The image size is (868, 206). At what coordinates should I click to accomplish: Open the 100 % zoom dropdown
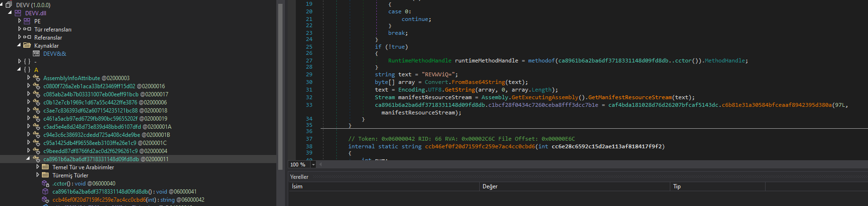(313, 165)
